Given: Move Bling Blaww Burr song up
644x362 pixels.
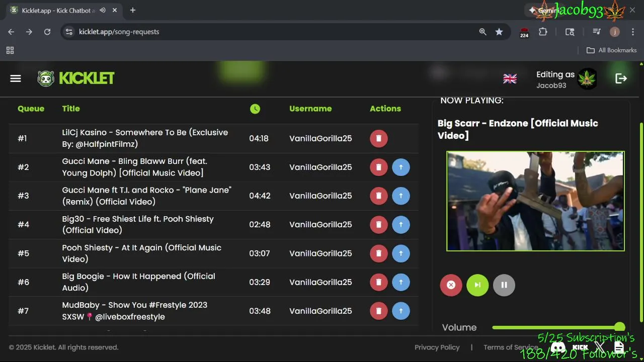Looking at the screenshot, I should coord(401,167).
